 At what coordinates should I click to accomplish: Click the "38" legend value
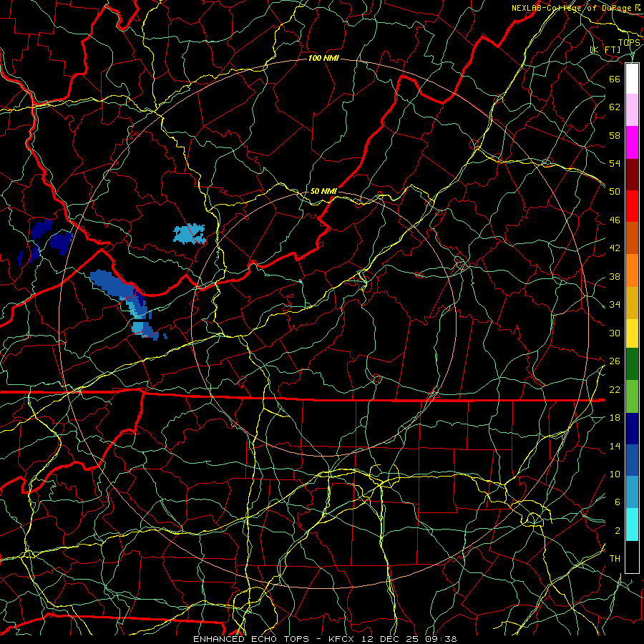[x=615, y=276]
